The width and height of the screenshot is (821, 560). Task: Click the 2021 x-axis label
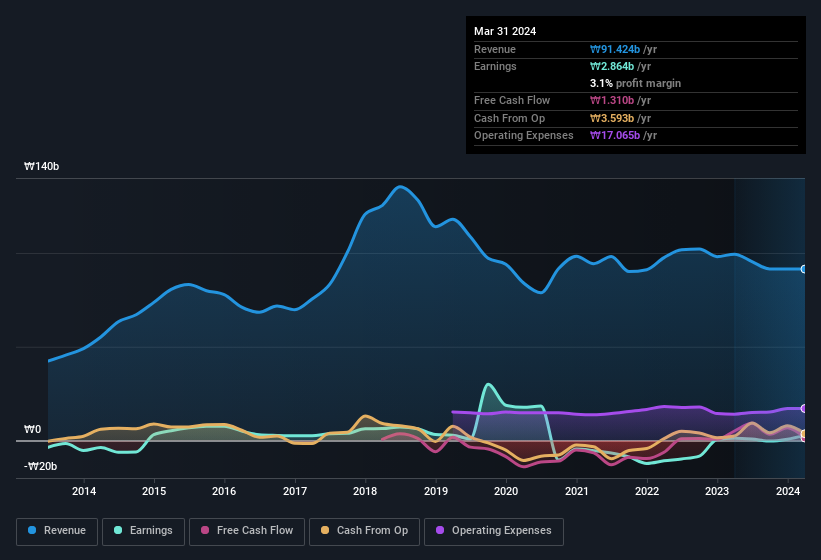tap(576, 491)
